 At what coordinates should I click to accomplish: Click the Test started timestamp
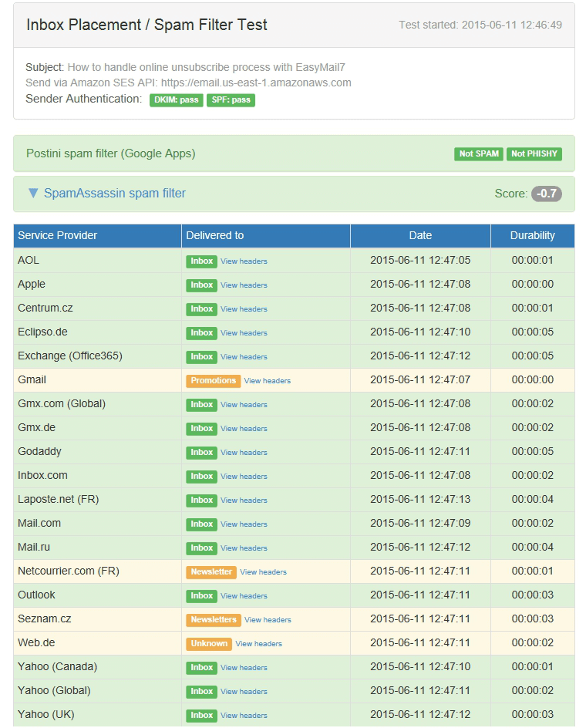pyautogui.click(x=480, y=25)
